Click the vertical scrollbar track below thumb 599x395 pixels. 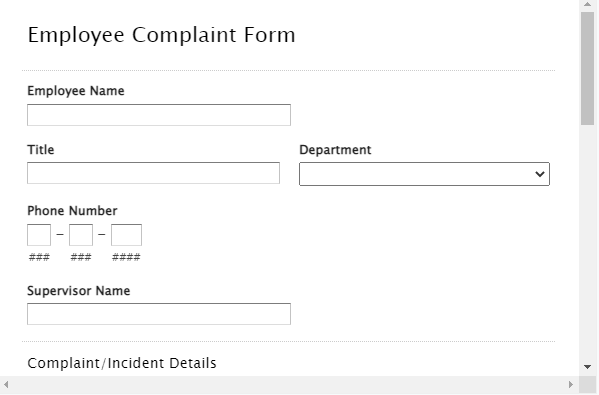pyautogui.click(x=588, y=243)
